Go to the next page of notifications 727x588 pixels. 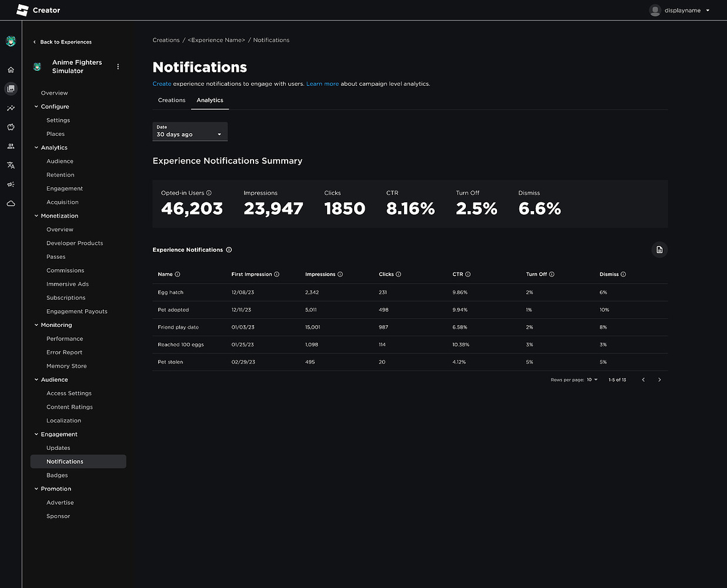[659, 379]
